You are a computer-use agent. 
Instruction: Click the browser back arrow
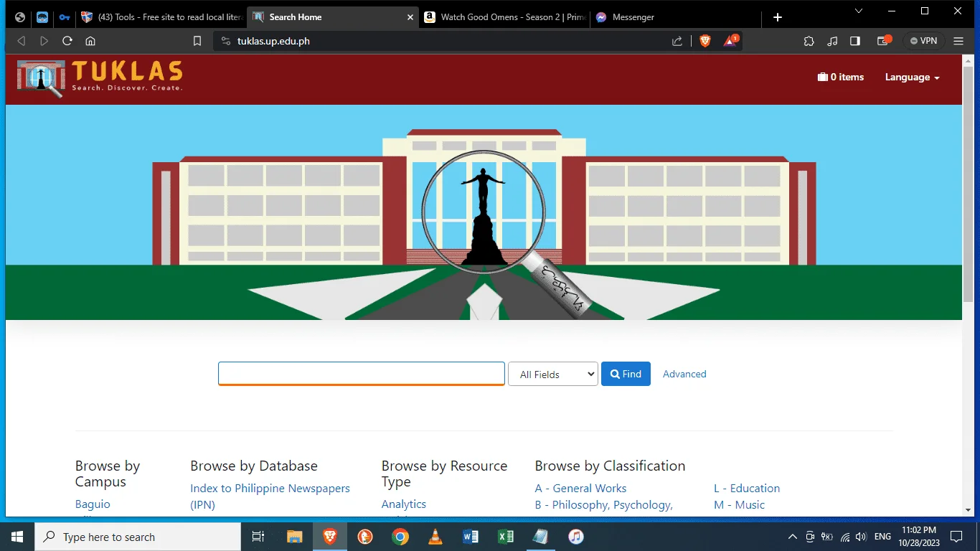[22, 41]
